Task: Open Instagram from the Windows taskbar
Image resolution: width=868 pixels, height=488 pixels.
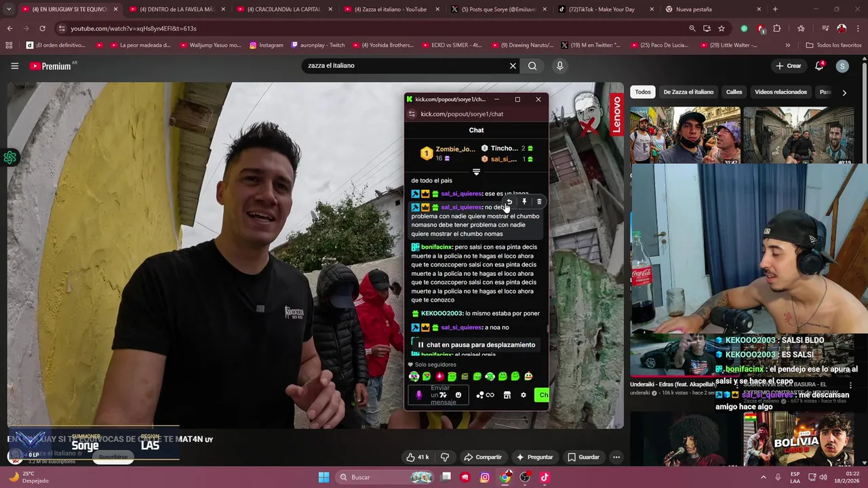Action: click(485, 477)
